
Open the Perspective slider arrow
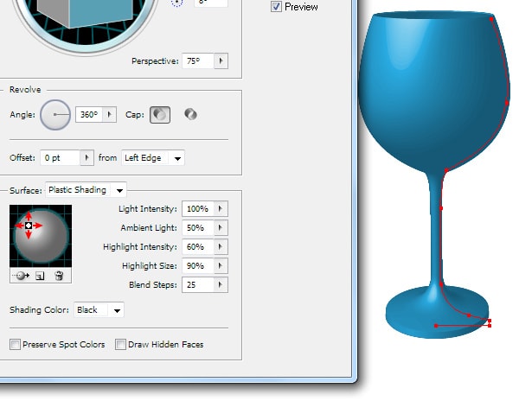[221, 60]
